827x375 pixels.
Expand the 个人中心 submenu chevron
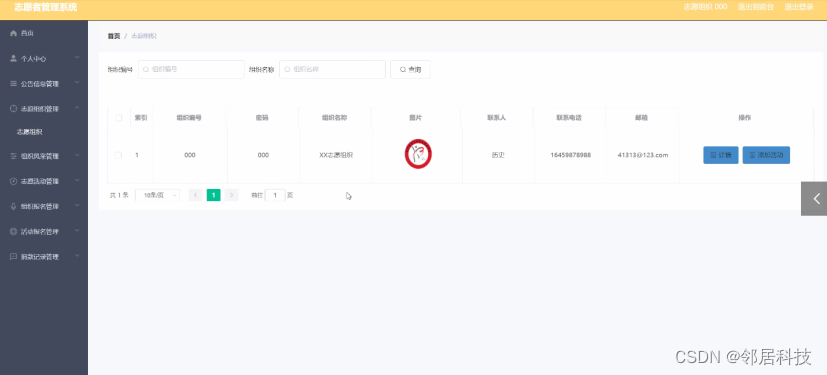click(x=77, y=57)
